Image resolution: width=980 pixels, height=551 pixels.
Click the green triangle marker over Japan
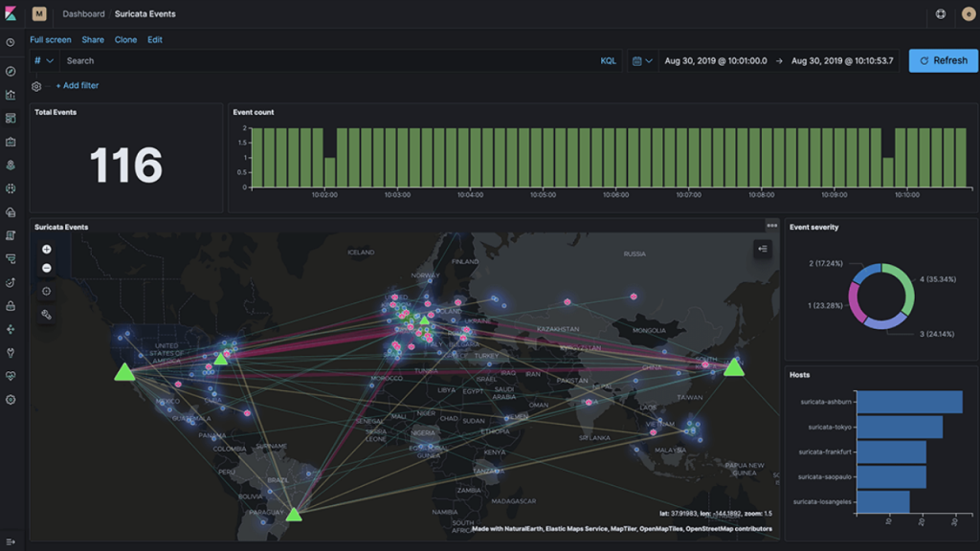[734, 368]
